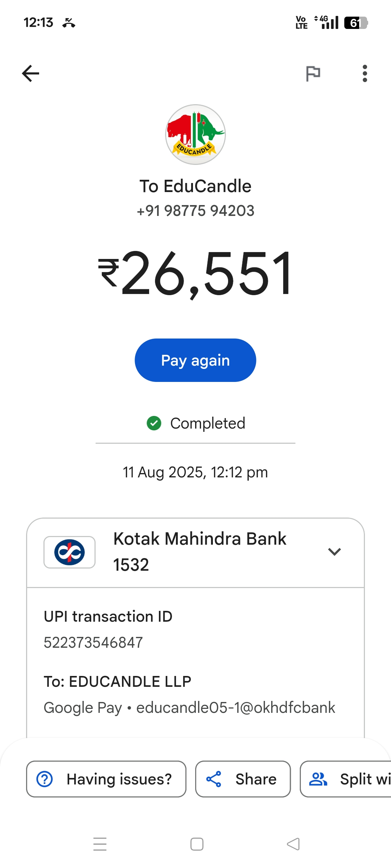Tap the question mark help icon
This screenshot has width=391, height=868.
(45, 779)
